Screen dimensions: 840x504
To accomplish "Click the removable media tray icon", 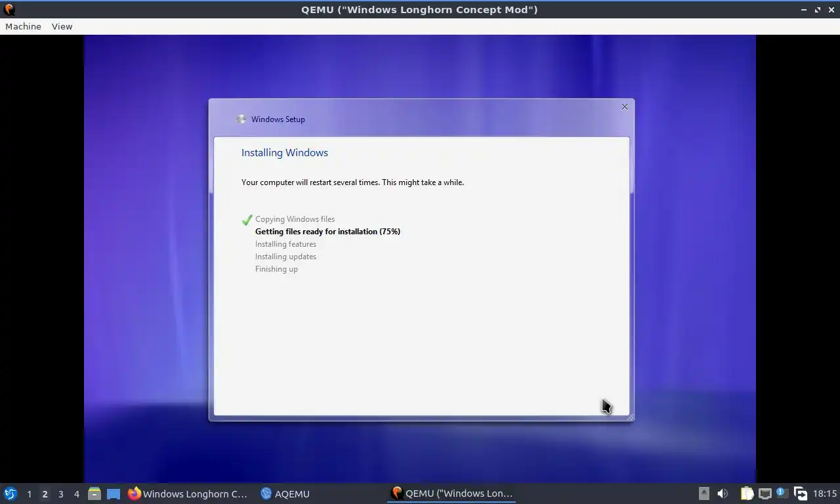I will coord(703,493).
